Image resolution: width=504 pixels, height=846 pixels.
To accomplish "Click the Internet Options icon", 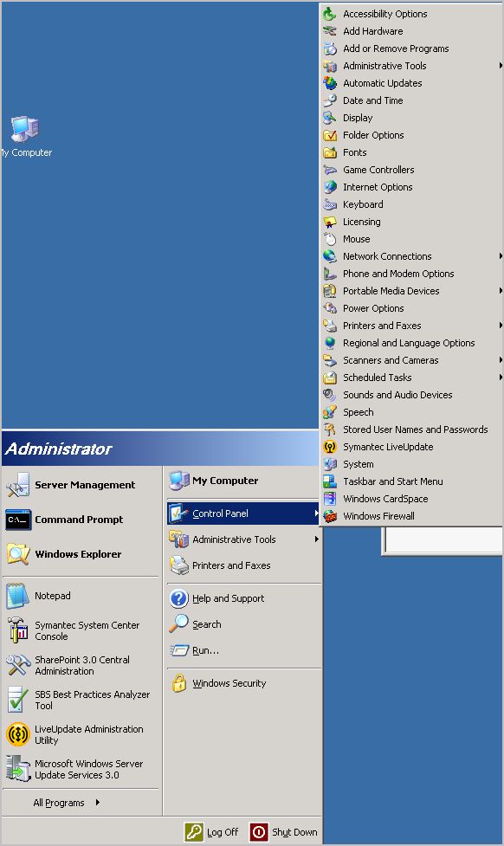I will tap(330, 187).
